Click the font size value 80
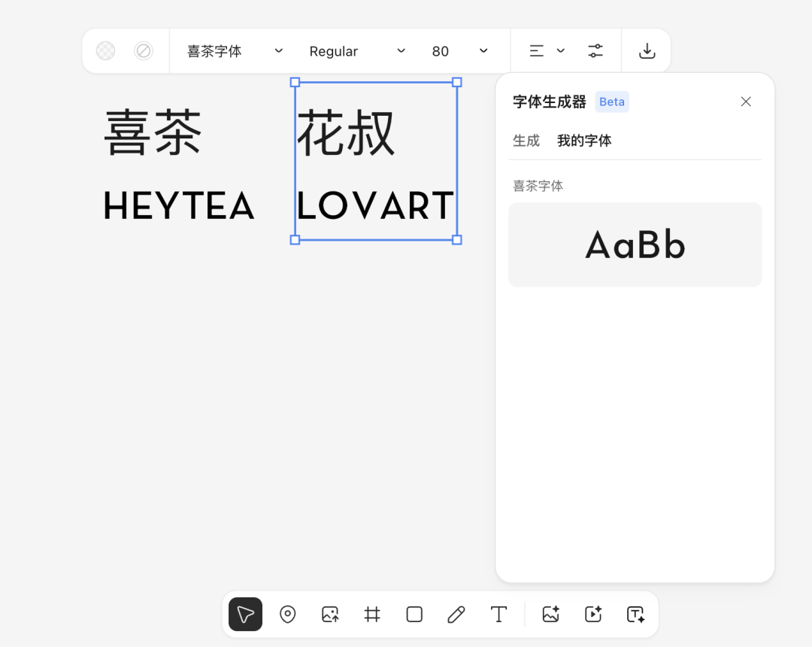Viewport: 812px width, 647px height. coord(440,51)
